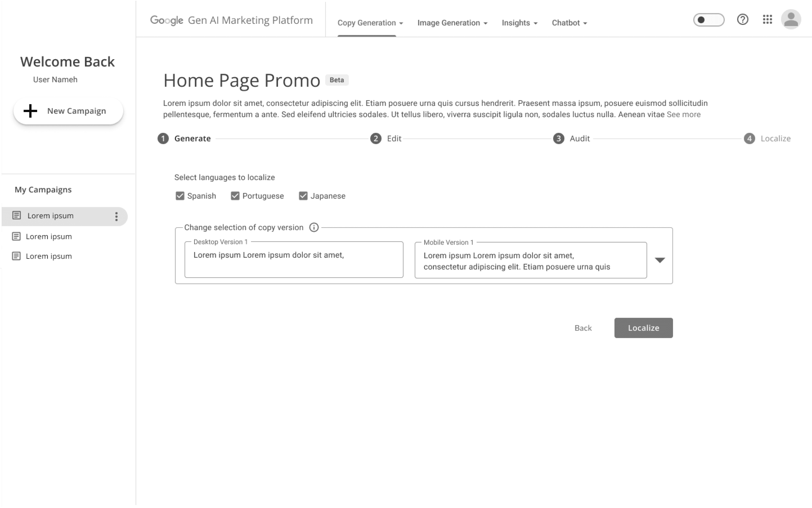
Task: Flip the toggle switch in header
Action: pos(708,20)
